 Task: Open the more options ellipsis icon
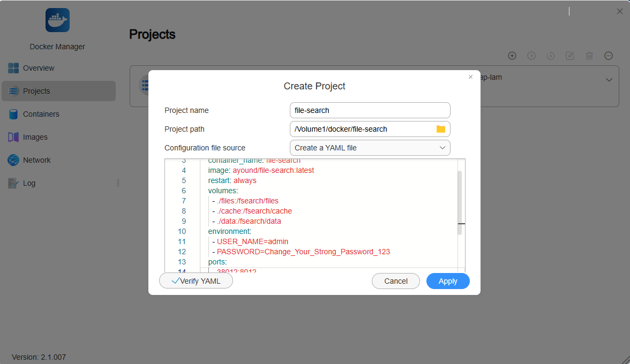click(x=609, y=56)
